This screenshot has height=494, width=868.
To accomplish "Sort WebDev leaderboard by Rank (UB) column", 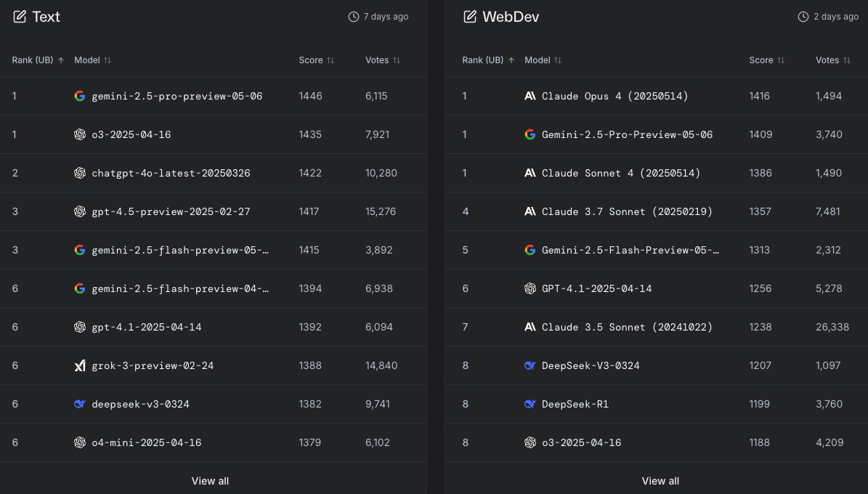I will point(488,60).
